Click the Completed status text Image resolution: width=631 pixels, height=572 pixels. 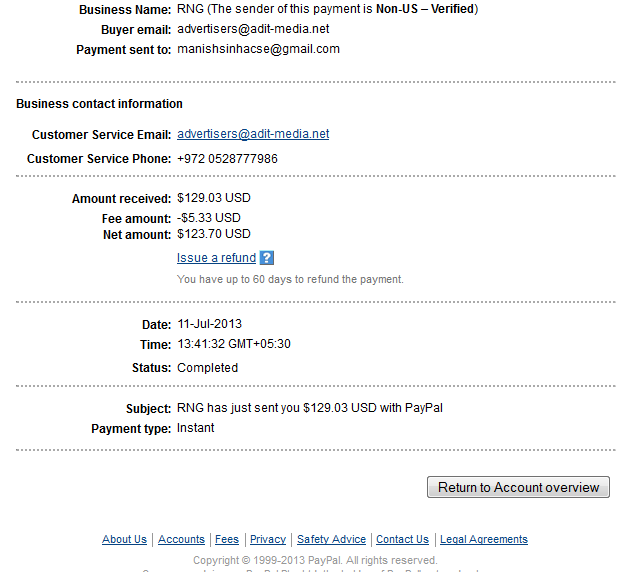[x=208, y=368]
